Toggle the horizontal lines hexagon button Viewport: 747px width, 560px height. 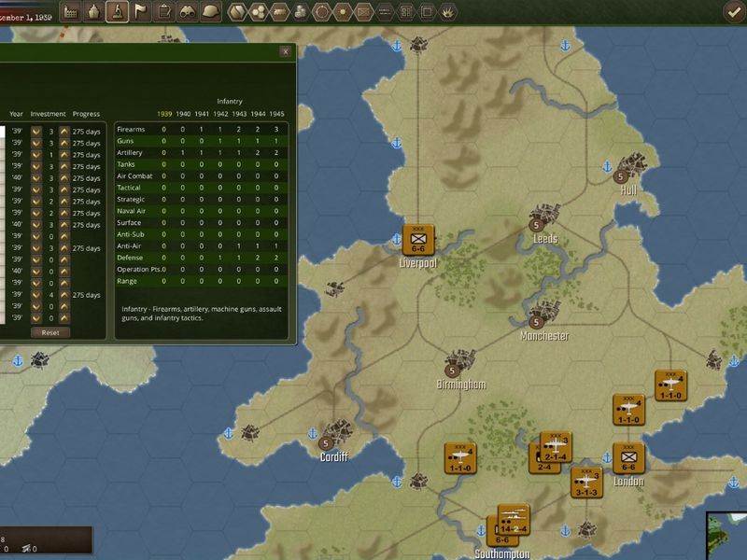(x=385, y=12)
